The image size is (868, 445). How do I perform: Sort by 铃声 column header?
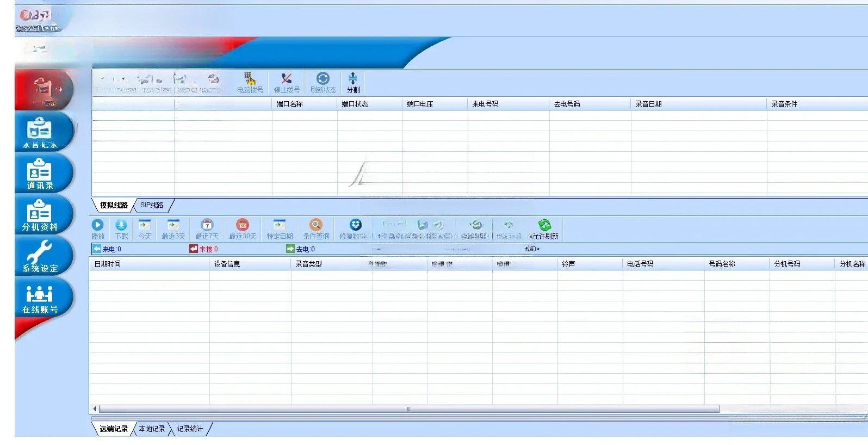[x=590, y=264]
